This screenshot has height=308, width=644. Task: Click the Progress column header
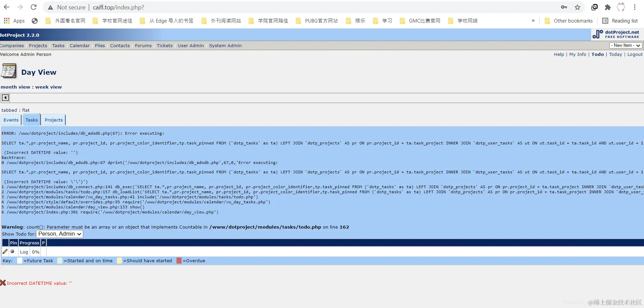pos(30,243)
